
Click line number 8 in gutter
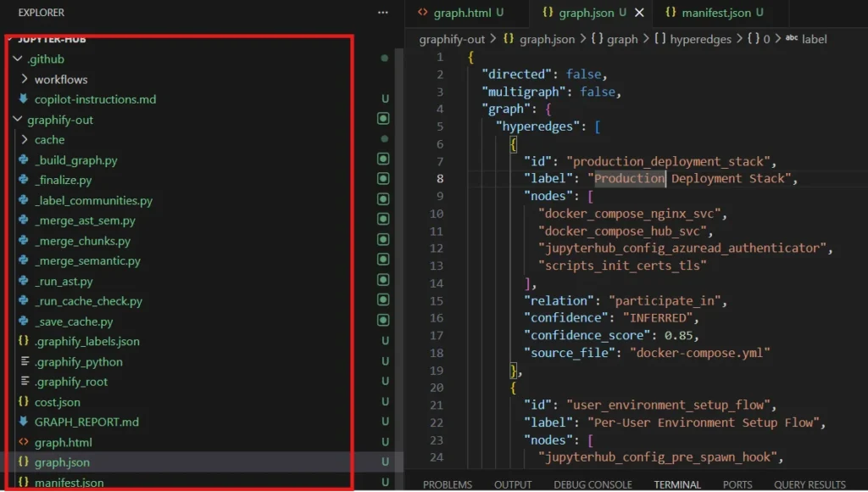[x=440, y=178]
